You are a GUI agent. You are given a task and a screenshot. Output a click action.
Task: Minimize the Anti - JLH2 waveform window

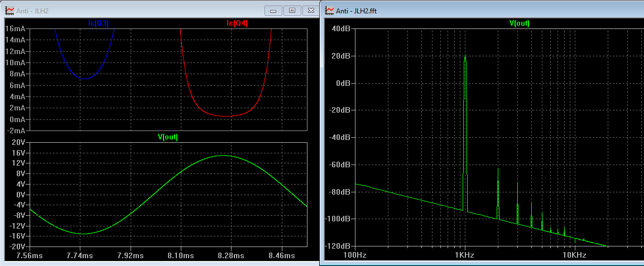pyautogui.click(x=274, y=11)
